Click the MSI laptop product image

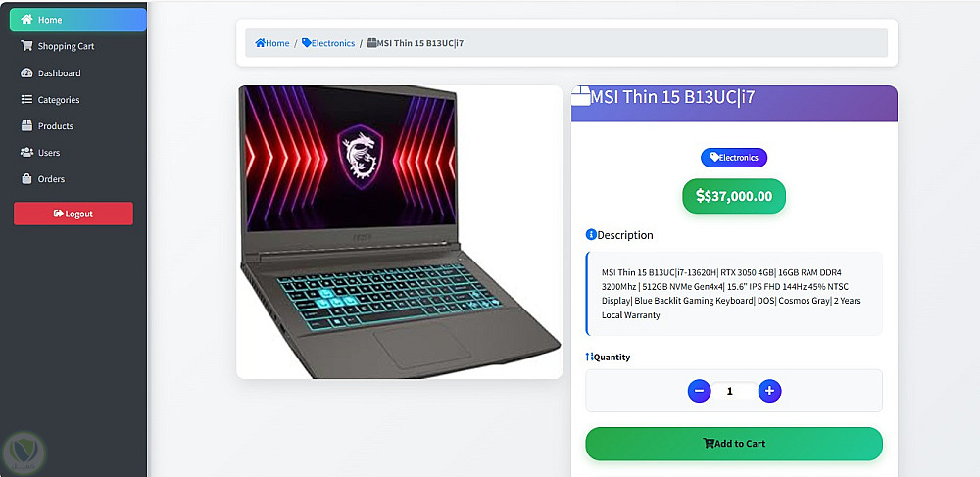coord(400,231)
